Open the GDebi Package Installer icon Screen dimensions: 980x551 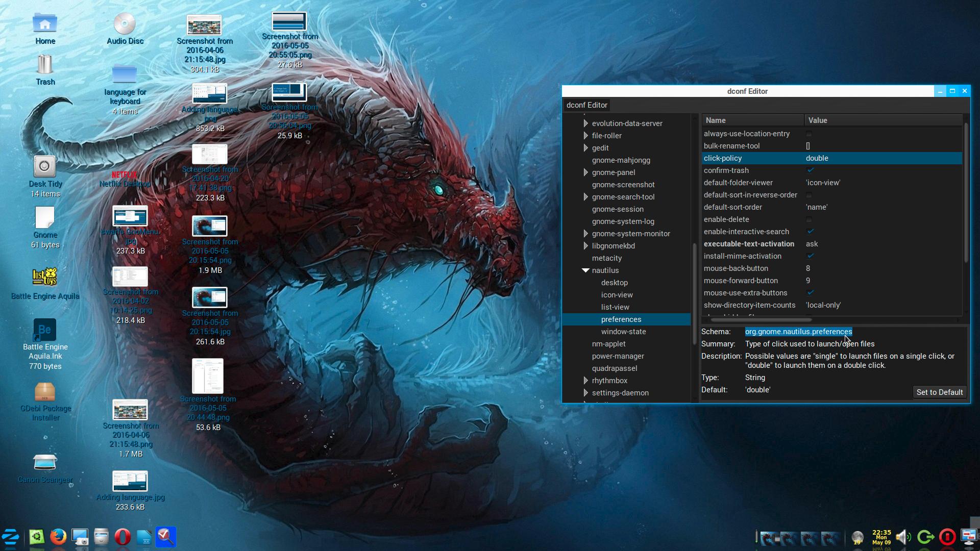click(x=45, y=392)
